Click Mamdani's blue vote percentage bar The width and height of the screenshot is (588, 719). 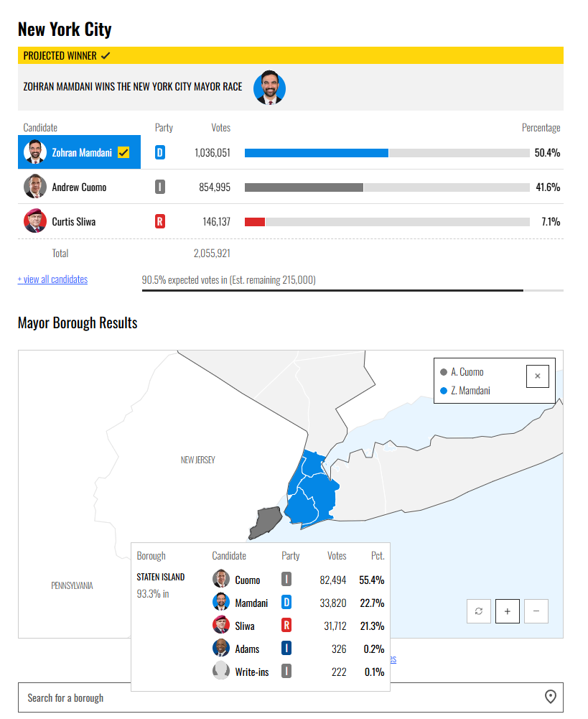click(x=316, y=153)
